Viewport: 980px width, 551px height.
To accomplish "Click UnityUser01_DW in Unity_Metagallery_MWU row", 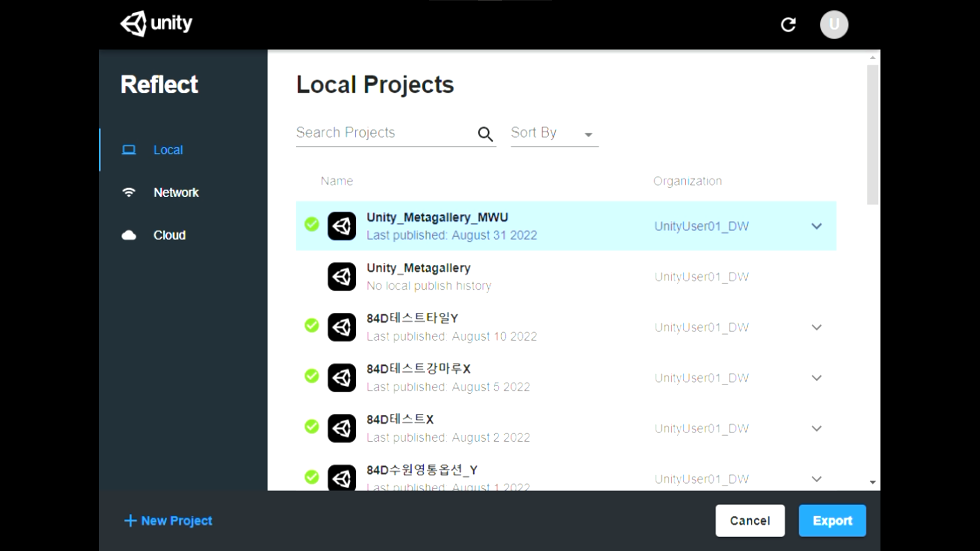I will (x=701, y=226).
